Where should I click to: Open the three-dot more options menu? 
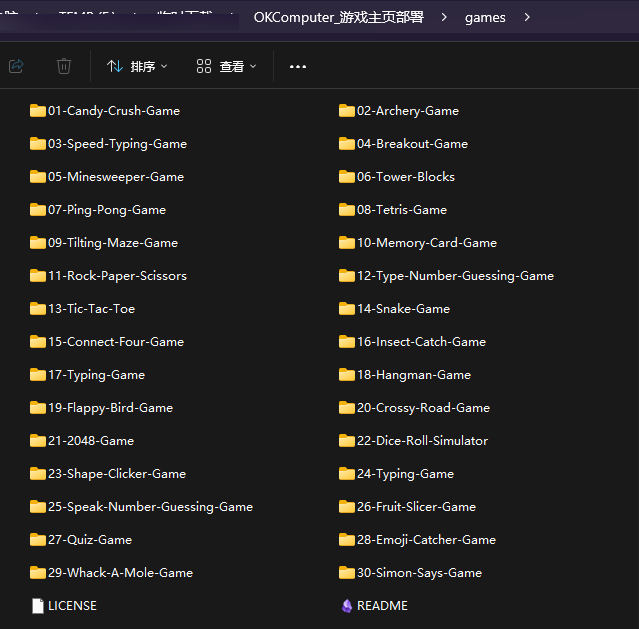[x=298, y=67]
